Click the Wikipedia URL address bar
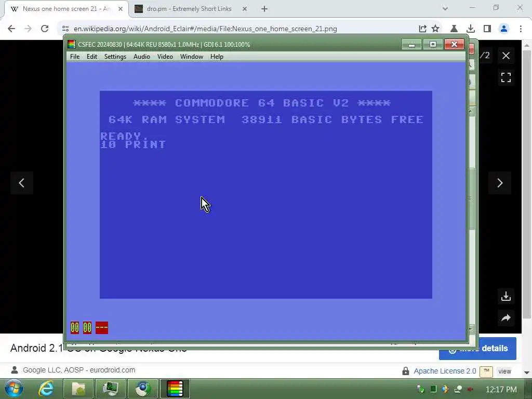Image resolution: width=532 pixels, height=399 pixels. click(x=205, y=29)
